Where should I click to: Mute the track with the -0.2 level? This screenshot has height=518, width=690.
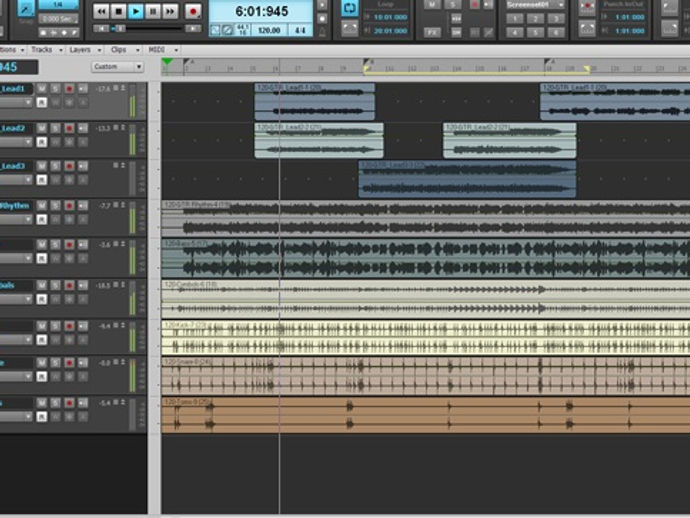tap(41, 363)
